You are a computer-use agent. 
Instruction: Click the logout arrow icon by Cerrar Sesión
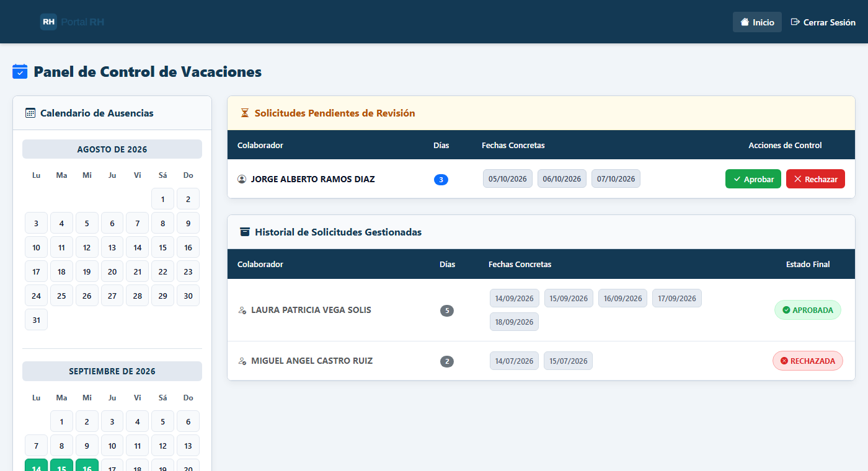(x=795, y=22)
